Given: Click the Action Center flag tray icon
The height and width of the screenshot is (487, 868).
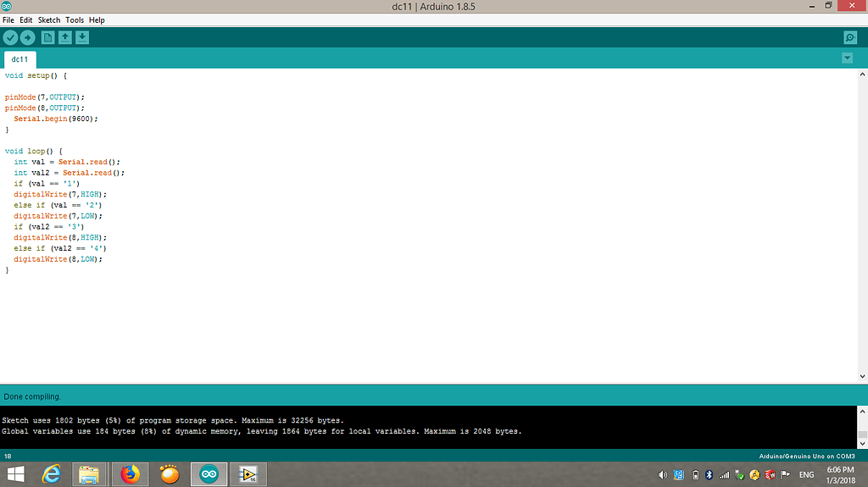Looking at the screenshot, I should (x=785, y=475).
